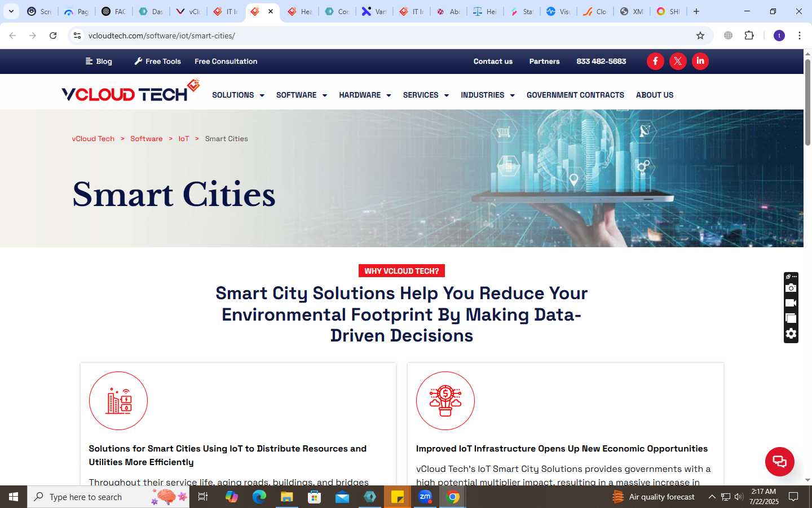Switch to the Vari browser tab
This screenshot has height=508, width=812.
coord(374,11)
